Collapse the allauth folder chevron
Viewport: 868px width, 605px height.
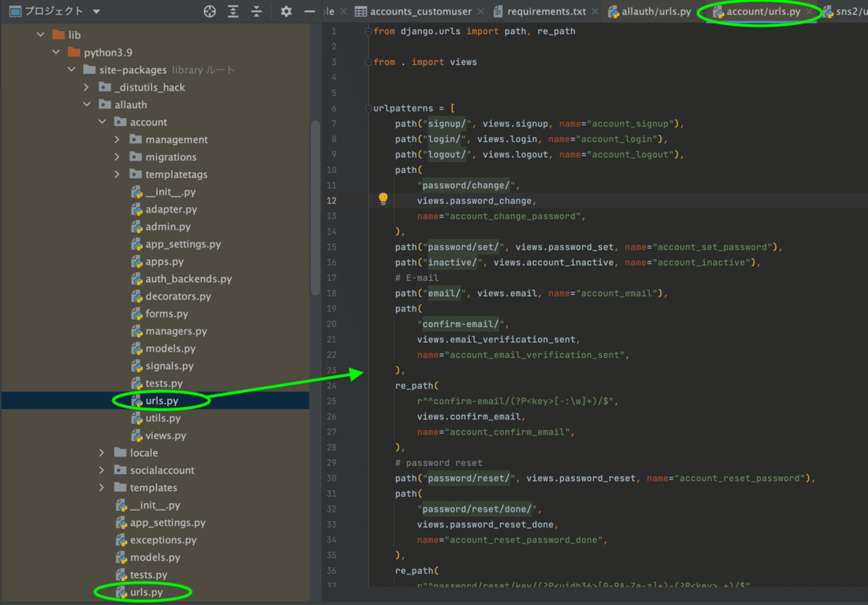click(87, 104)
